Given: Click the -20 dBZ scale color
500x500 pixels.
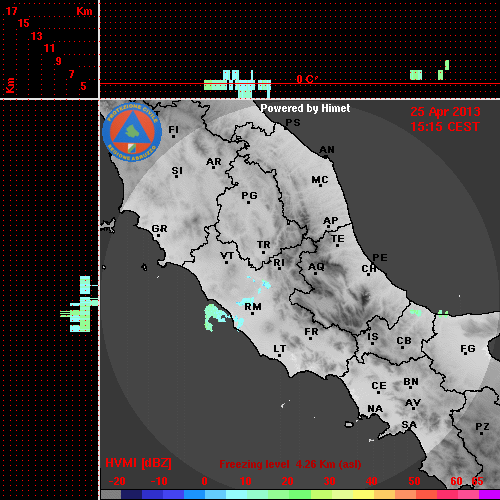Looking at the screenshot, I should tap(111, 494).
